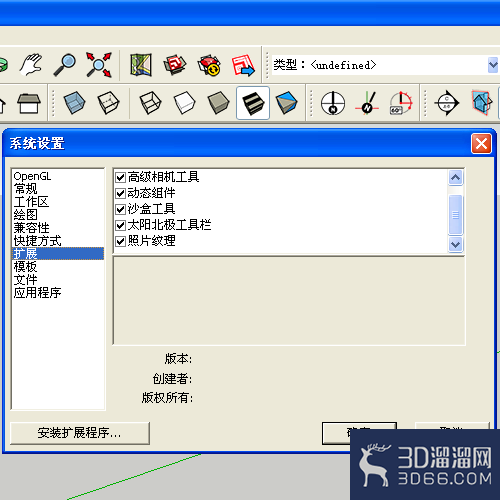This screenshot has height=500, width=500.
Task: Activate the Zoom Extents tool
Action: [x=99, y=64]
